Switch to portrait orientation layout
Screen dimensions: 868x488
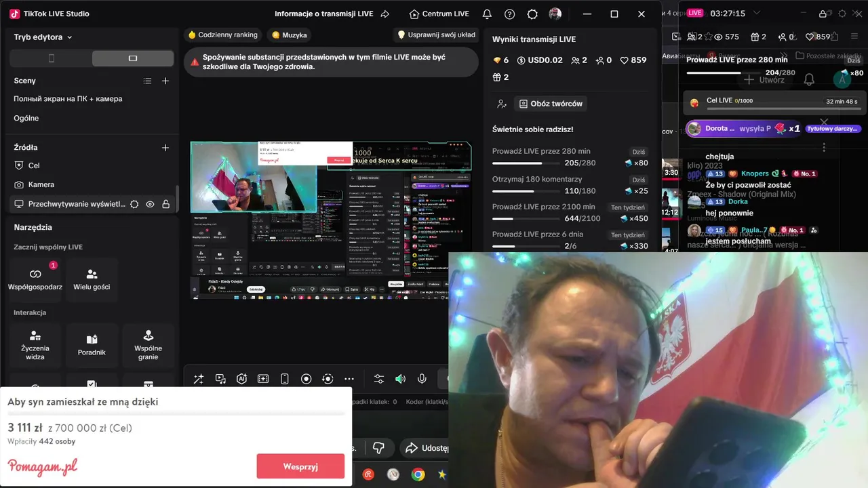pos(52,58)
